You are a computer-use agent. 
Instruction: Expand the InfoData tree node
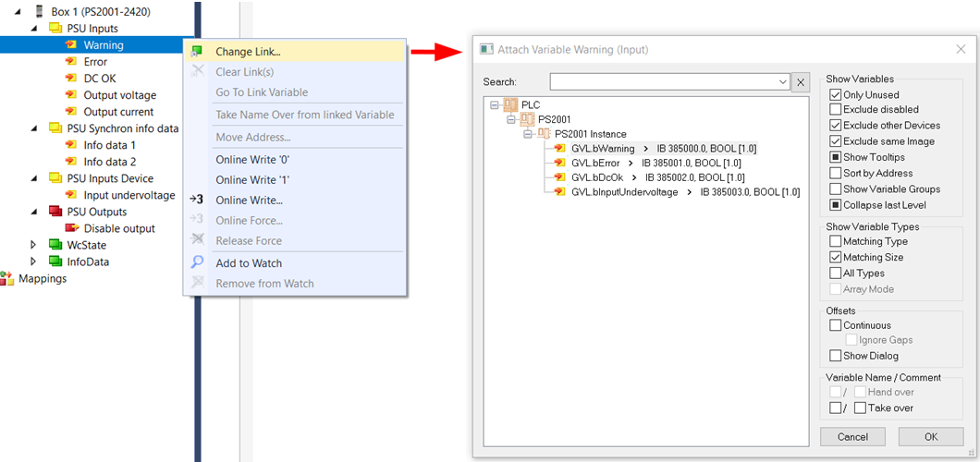click(34, 261)
